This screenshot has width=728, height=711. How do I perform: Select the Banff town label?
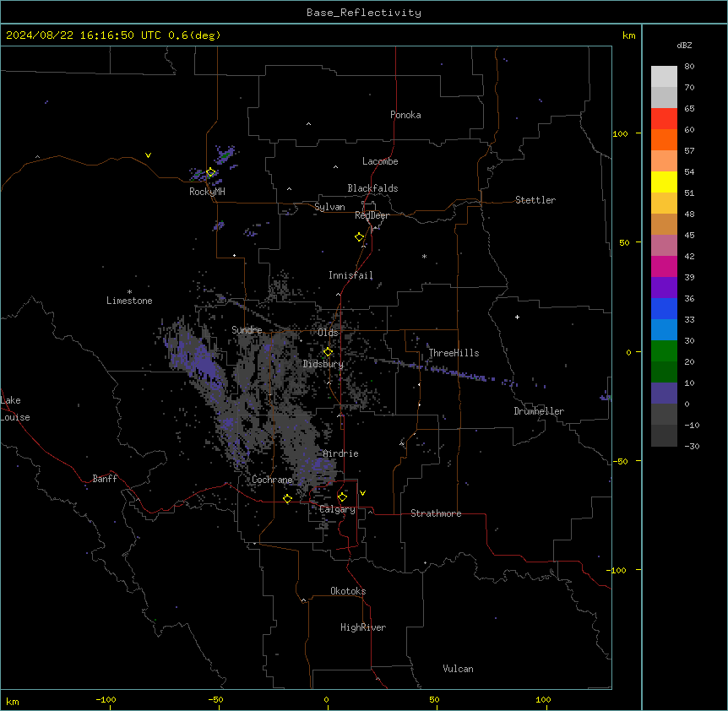105,479
